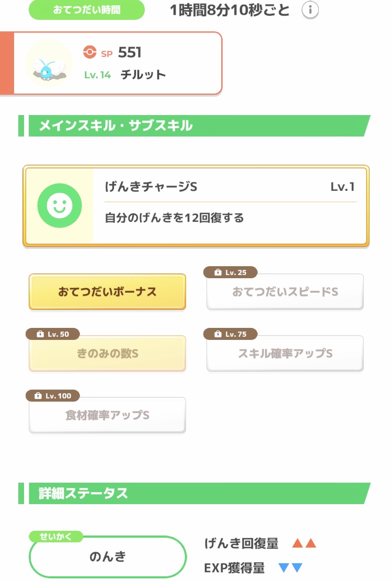Tap the SP Poké Ball icon
This screenshot has height=581, width=392.
tap(90, 52)
